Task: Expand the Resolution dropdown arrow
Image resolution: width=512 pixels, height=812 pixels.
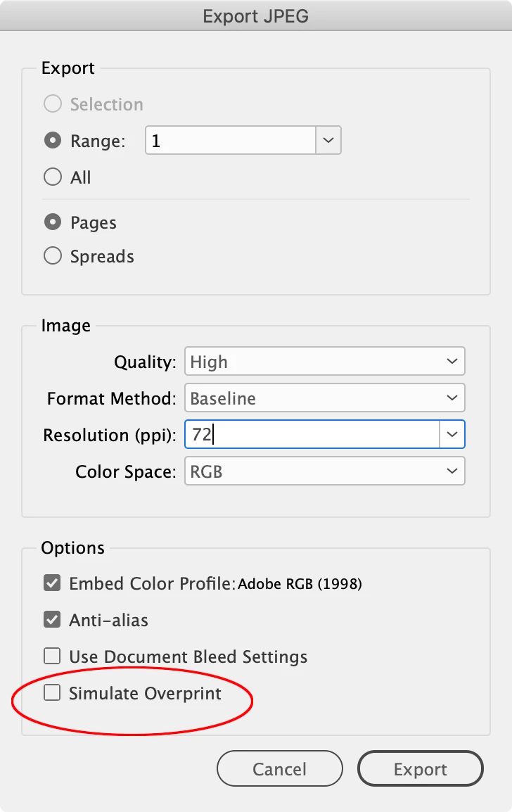Action: point(452,435)
